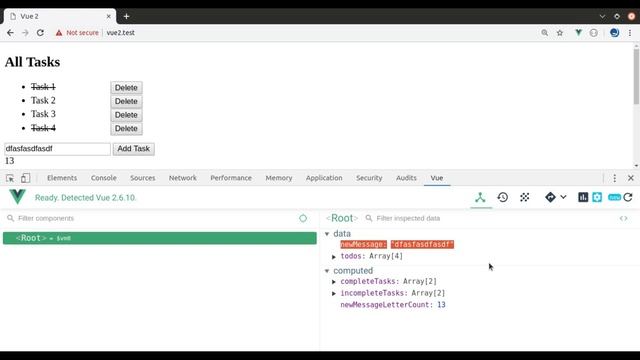Click the strikethrough Task 1 item
Screen dimensions: 640x360
(x=43, y=87)
